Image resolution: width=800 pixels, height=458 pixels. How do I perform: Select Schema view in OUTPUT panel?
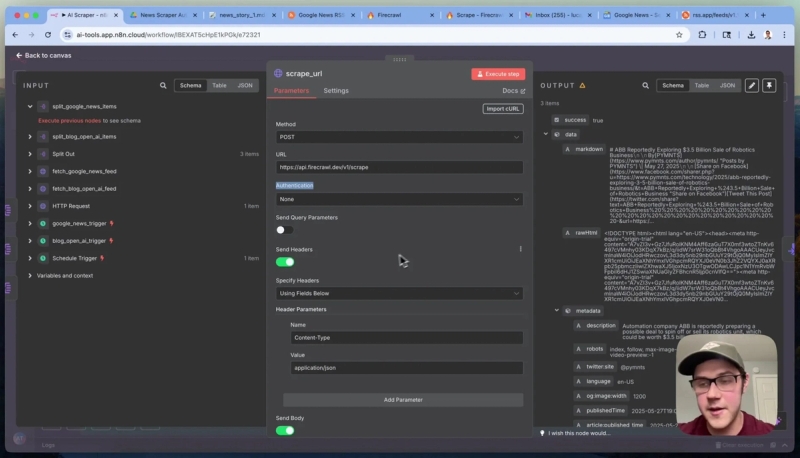tap(673, 86)
